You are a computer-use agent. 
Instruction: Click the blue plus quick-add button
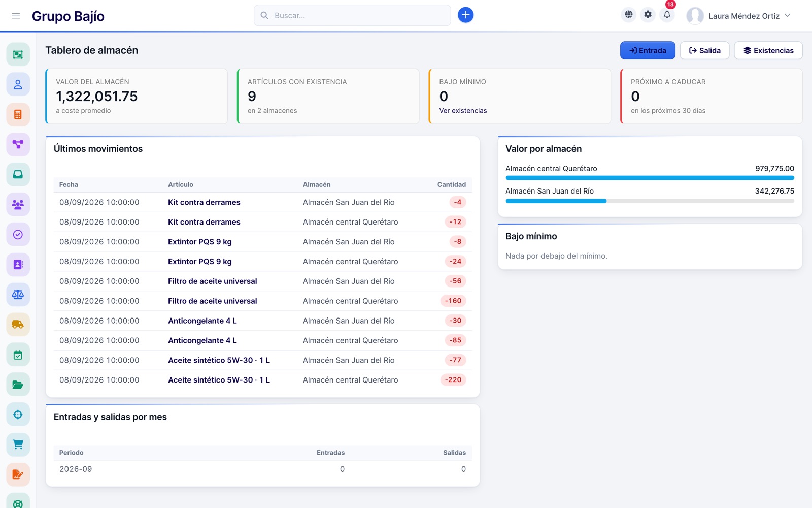[465, 15]
